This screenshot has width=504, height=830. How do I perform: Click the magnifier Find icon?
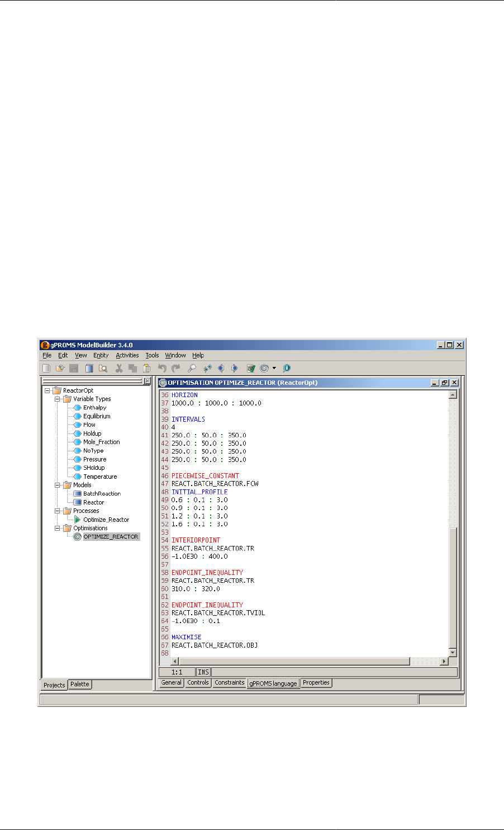[x=192, y=368]
